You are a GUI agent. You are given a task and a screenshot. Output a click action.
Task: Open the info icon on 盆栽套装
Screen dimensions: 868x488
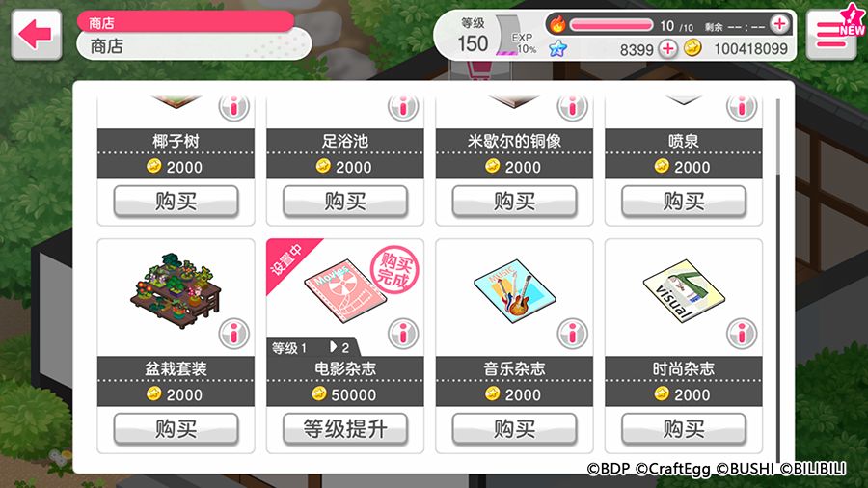(233, 334)
